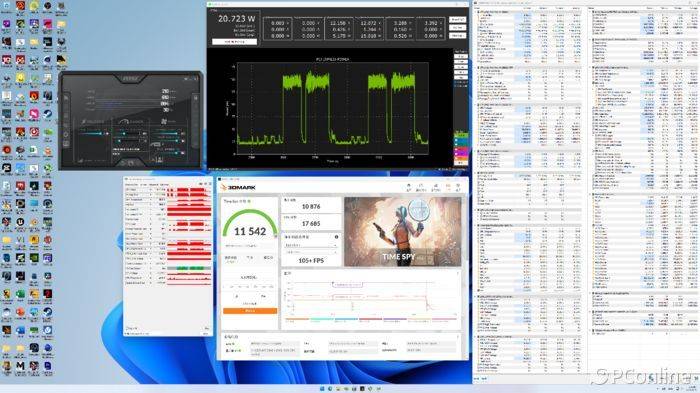The height and width of the screenshot is (393, 700).
Task: Open the resolution dropdown above the FPS estimate
Action: point(311,252)
